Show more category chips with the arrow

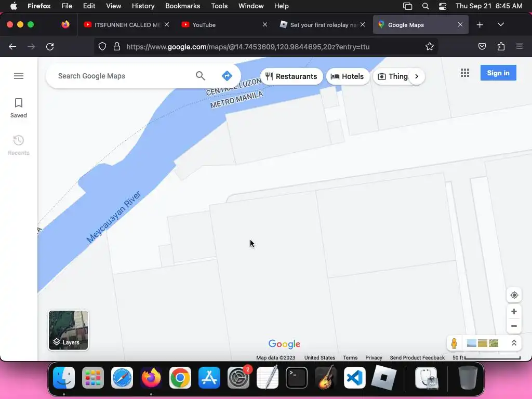[417, 76]
